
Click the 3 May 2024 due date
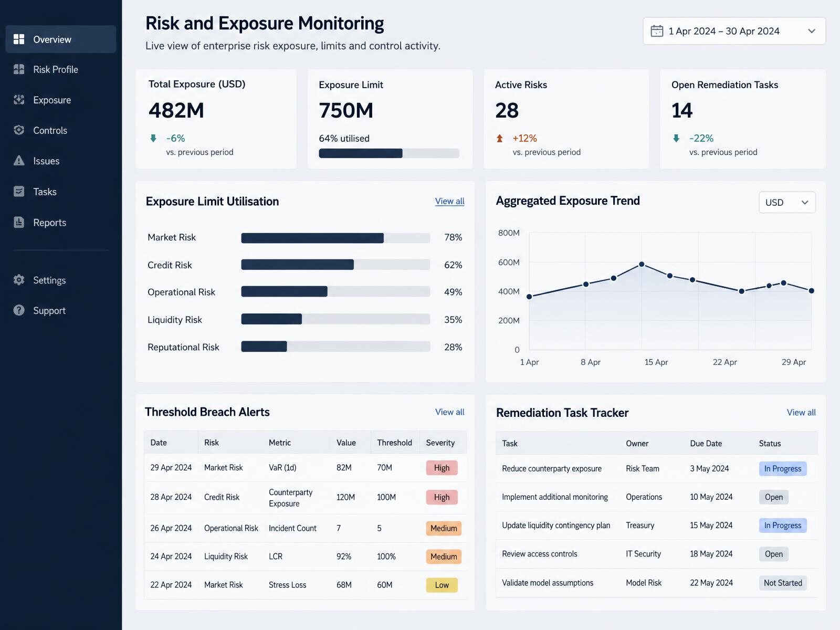[x=709, y=469]
